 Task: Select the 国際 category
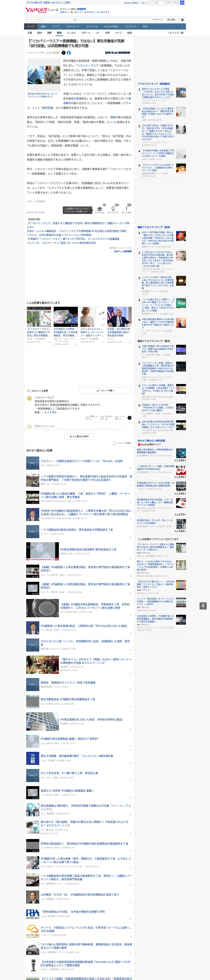click(49, 33)
